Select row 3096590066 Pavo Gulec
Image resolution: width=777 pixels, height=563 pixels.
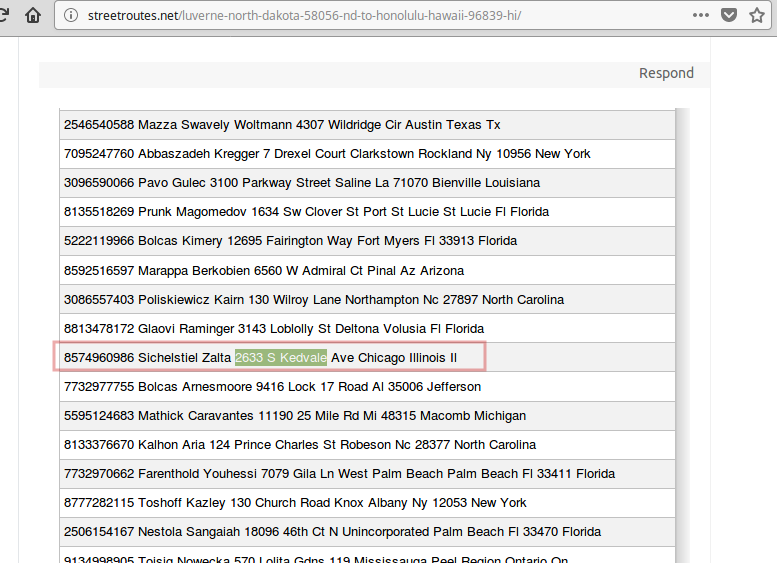tap(367, 183)
